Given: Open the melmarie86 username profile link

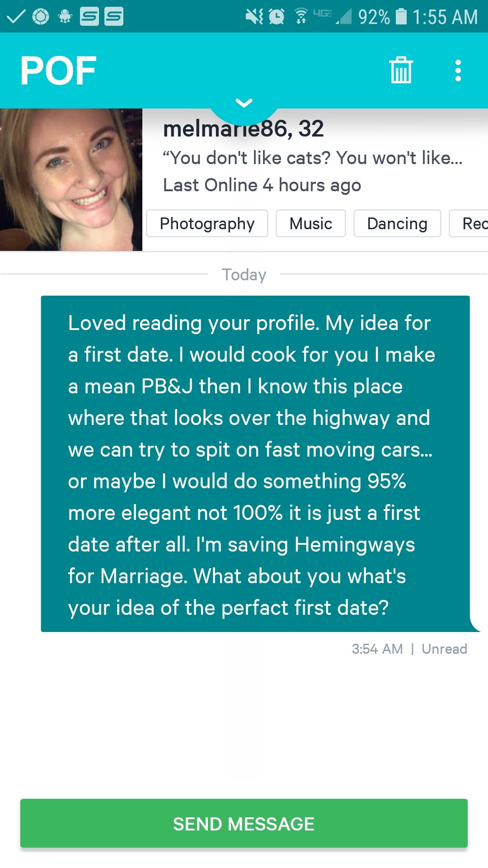Looking at the screenshot, I should point(243,129).
